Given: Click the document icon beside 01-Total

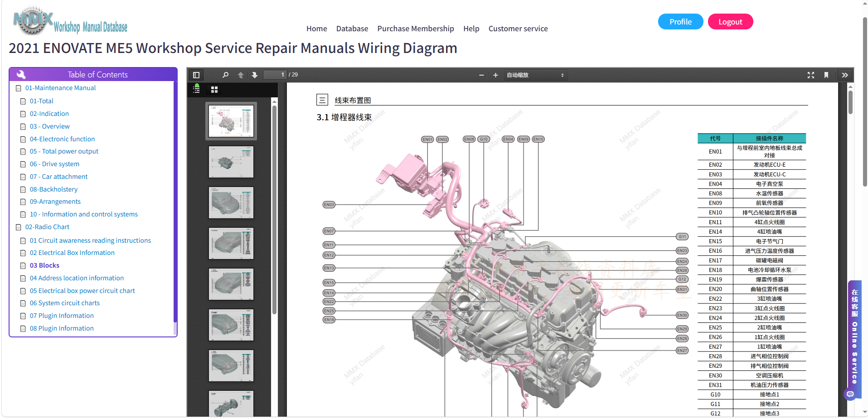Looking at the screenshot, I should (23, 101).
